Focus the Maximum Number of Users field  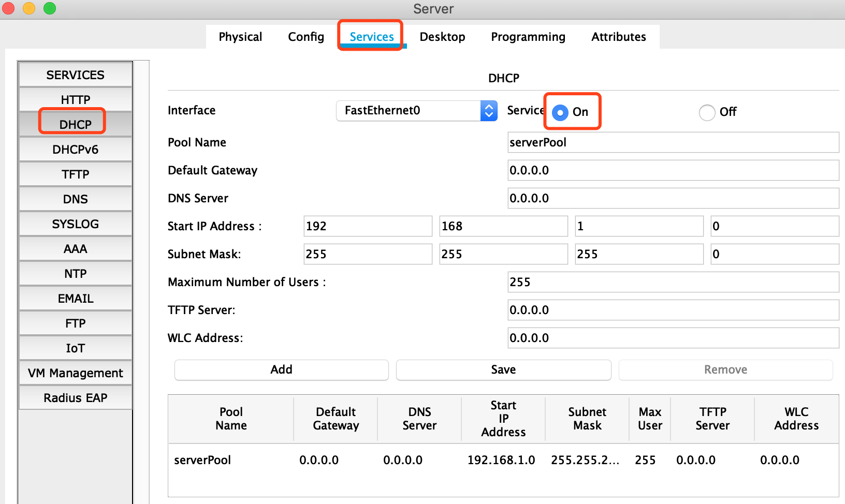[673, 282]
